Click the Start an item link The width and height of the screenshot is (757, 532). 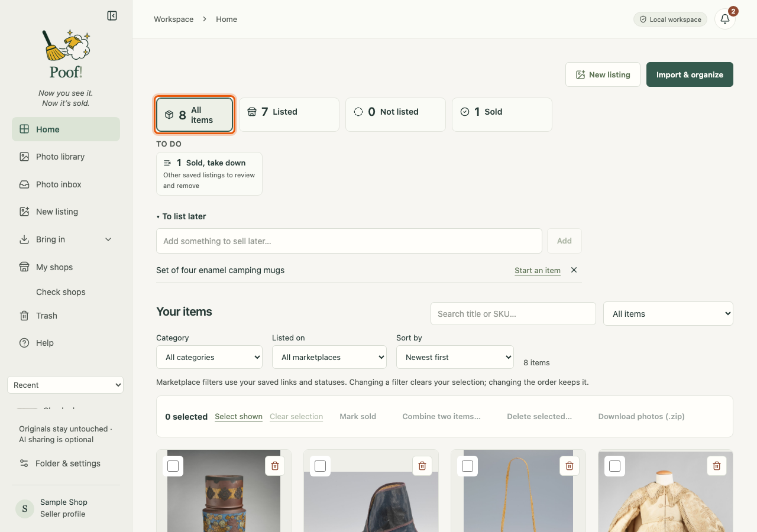coord(538,271)
